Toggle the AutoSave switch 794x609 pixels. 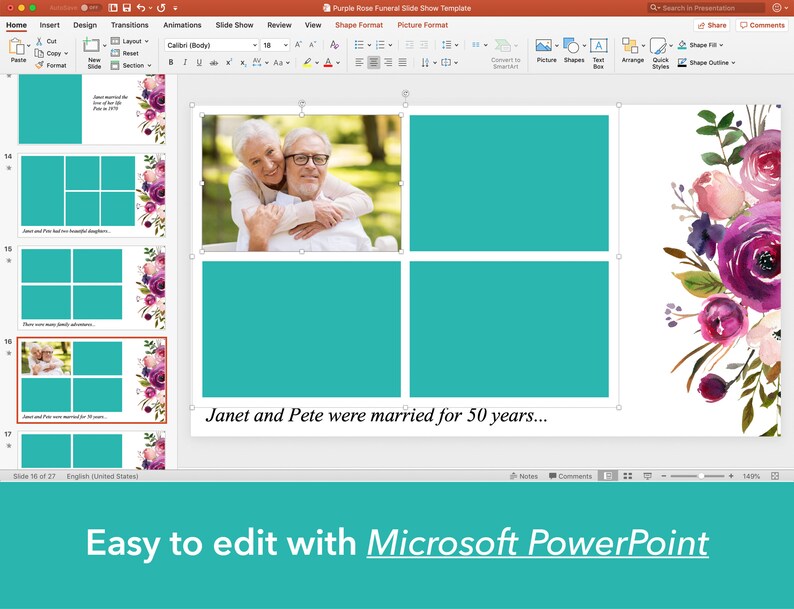point(91,8)
